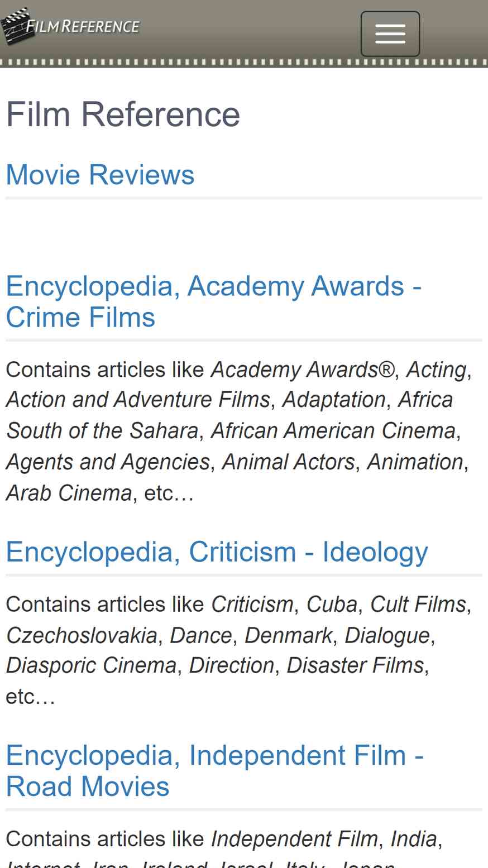Click the Czechoslovakia article name
This screenshot has width=488, height=868.
point(82,636)
